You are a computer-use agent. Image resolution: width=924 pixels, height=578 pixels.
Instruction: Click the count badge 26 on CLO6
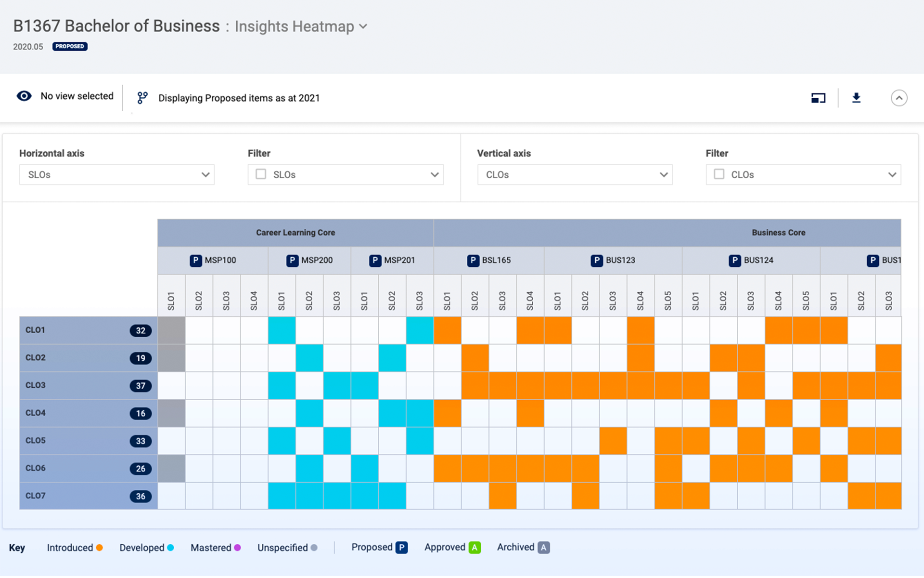(141, 469)
